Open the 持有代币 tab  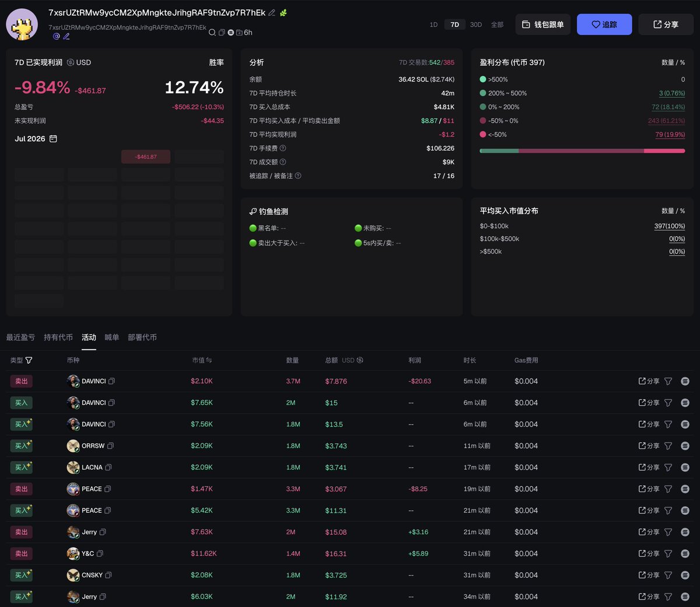(x=58, y=337)
